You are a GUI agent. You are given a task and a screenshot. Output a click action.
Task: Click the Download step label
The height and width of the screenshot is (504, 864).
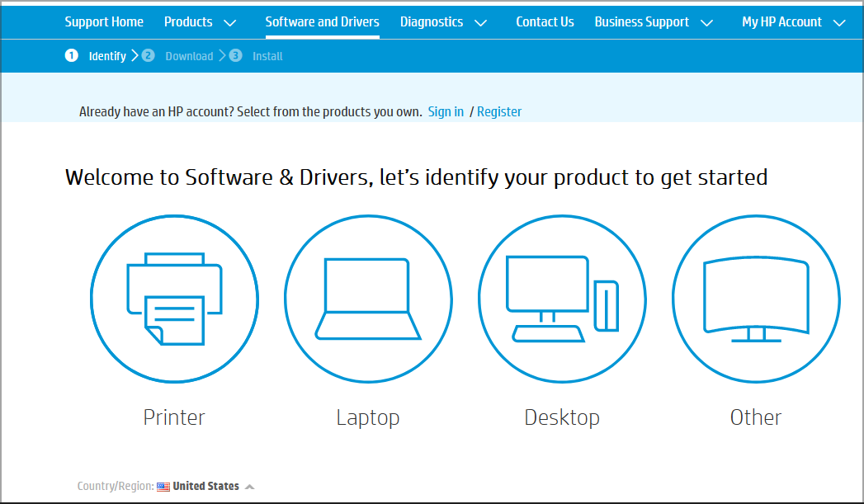pyautogui.click(x=189, y=56)
